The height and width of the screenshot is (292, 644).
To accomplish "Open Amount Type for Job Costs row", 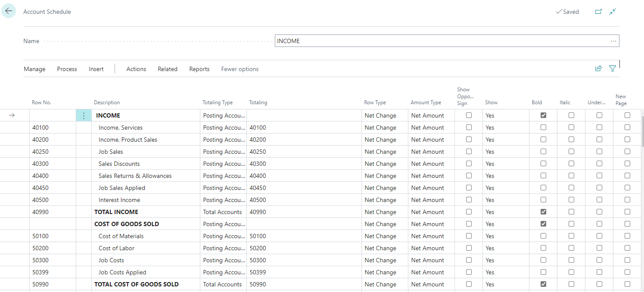I will click(x=431, y=260).
